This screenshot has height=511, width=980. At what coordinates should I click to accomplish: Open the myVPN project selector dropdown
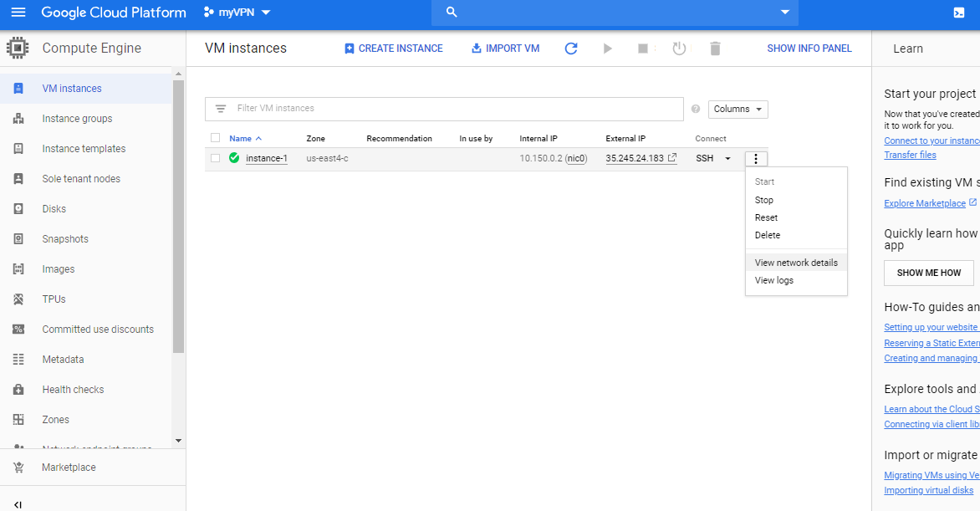tap(237, 13)
